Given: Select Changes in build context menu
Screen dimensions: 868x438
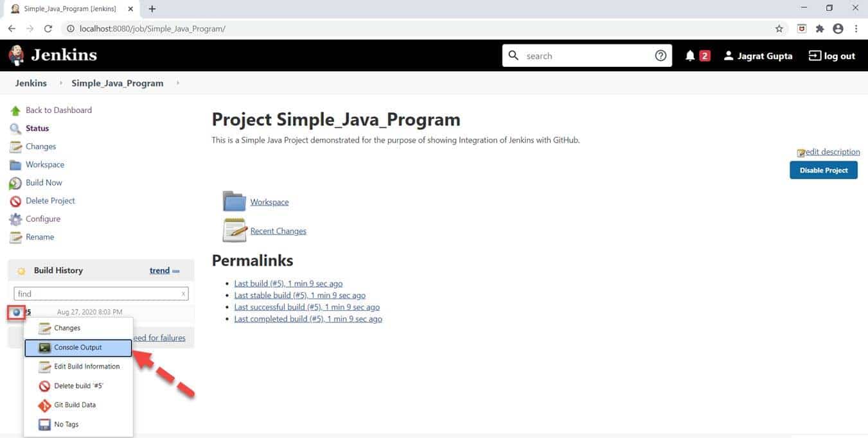Looking at the screenshot, I should 78,328.
